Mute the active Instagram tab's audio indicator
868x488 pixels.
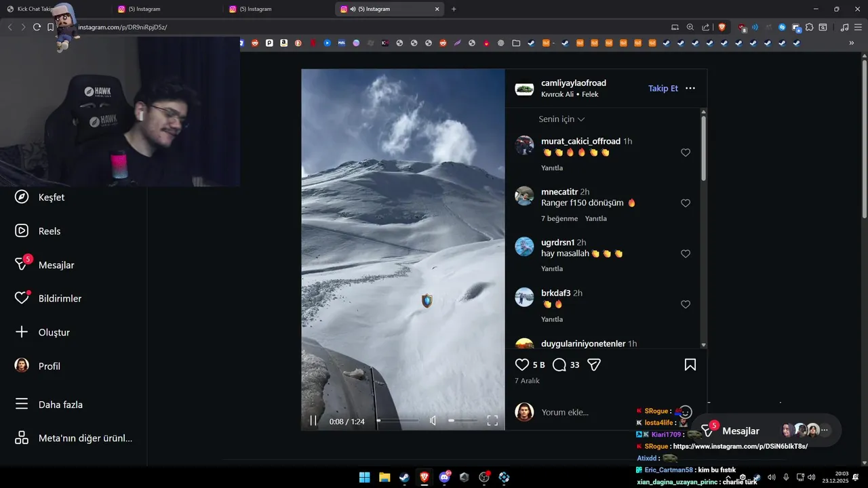pyautogui.click(x=353, y=9)
